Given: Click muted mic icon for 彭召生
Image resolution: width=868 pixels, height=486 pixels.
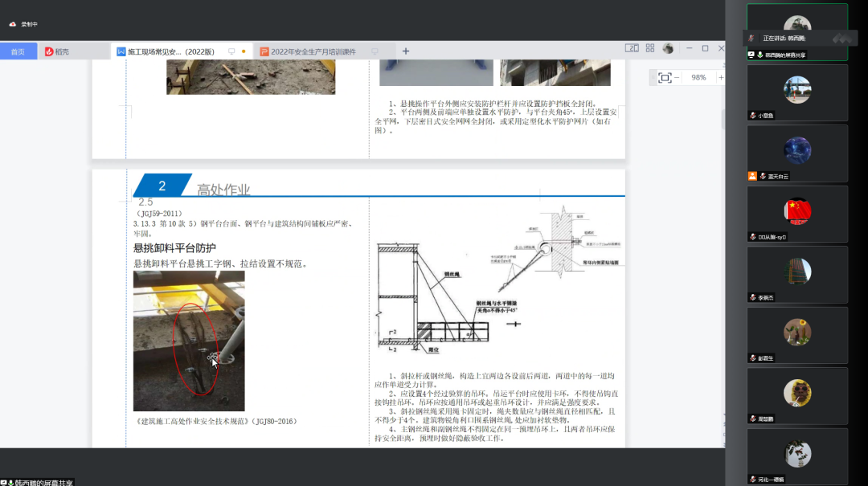Looking at the screenshot, I should pyautogui.click(x=752, y=358).
